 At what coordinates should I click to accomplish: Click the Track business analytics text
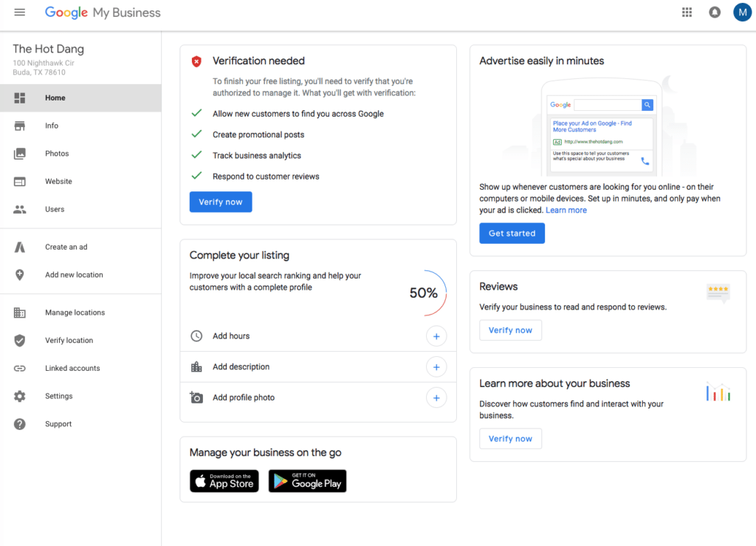(256, 156)
